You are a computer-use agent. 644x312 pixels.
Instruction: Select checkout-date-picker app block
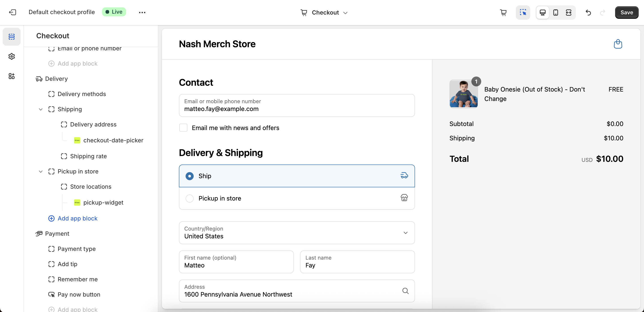pos(113,140)
